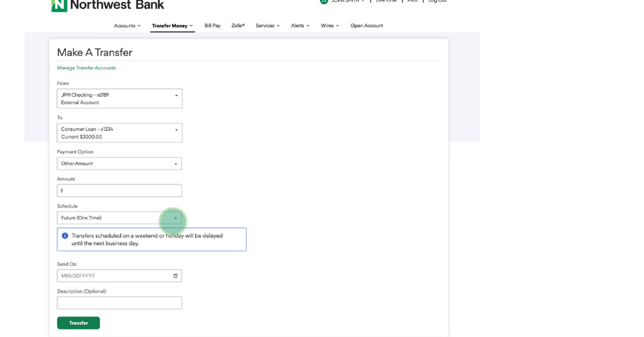Expand the Wires menu
This screenshot has height=337, width=644.
pos(330,26)
